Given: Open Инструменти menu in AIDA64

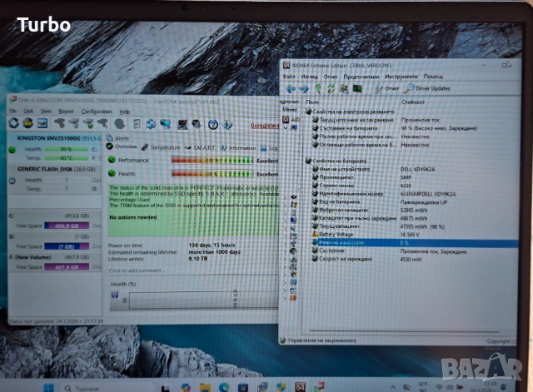Looking at the screenshot, I should tap(401, 77).
